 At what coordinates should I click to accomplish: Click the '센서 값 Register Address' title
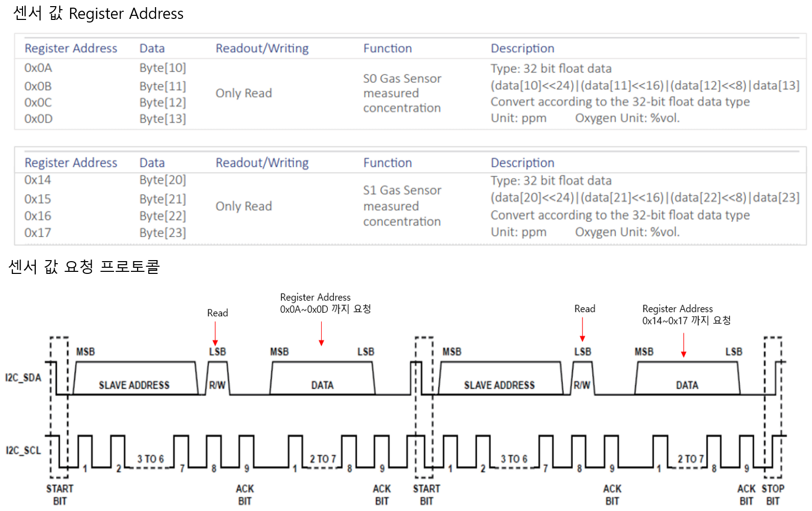coord(98,14)
